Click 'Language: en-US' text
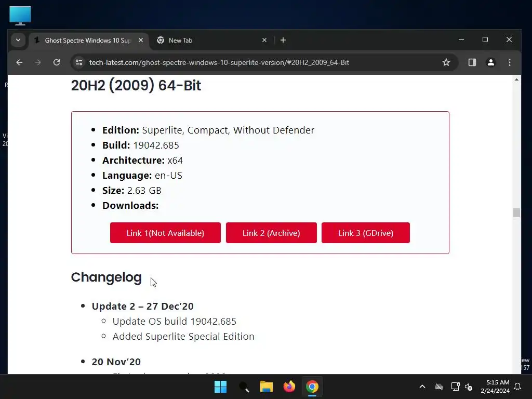Image resolution: width=532 pixels, height=399 pixels. click(x=142, y=176)
